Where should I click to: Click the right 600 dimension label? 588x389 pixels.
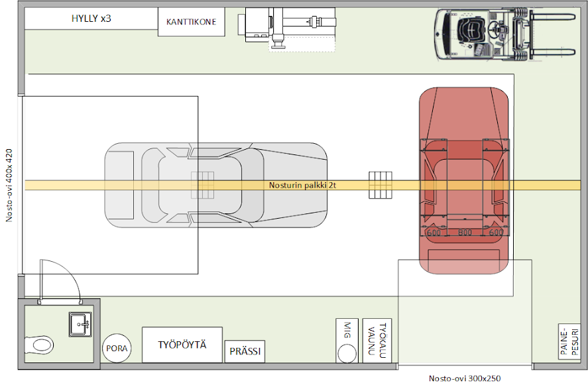click(x=496, y=233)
